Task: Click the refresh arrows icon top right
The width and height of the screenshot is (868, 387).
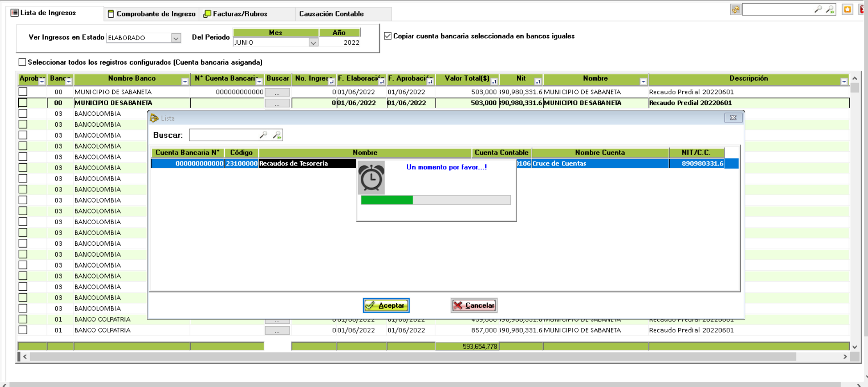Action: pos(735,10)
